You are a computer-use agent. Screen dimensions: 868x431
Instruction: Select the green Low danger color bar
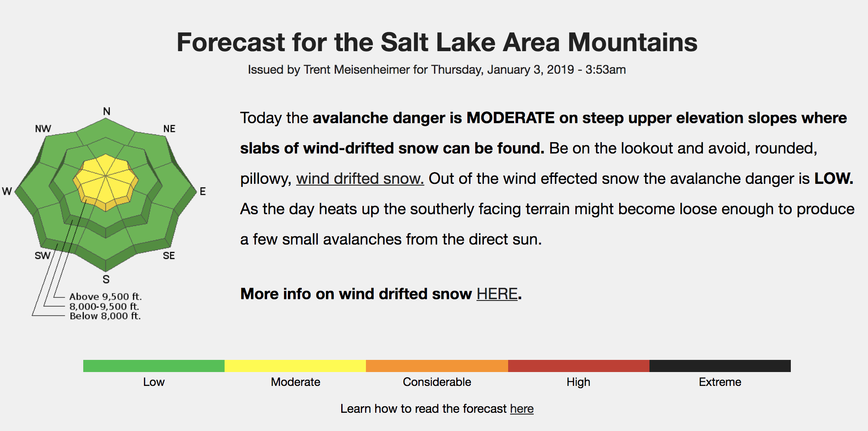[x=154, y=366]
